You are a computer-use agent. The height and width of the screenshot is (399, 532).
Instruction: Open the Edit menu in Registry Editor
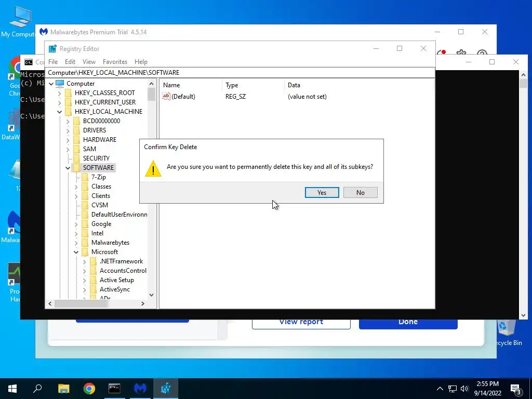(x=70, y=62)
